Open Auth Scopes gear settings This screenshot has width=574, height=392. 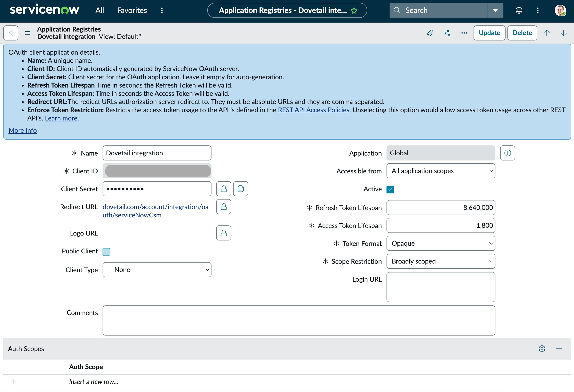[542, 348]
